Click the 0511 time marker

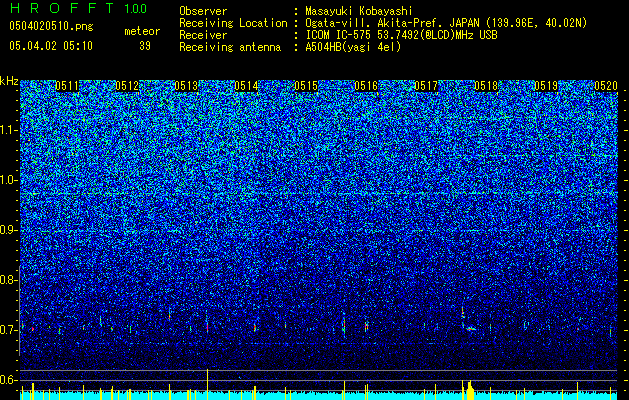pyautogui.click(x=67, y=86)
